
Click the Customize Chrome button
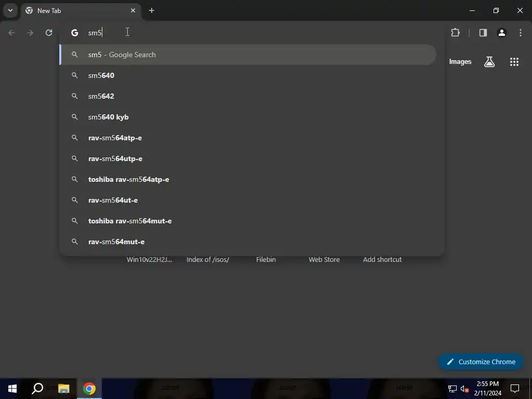481,362
